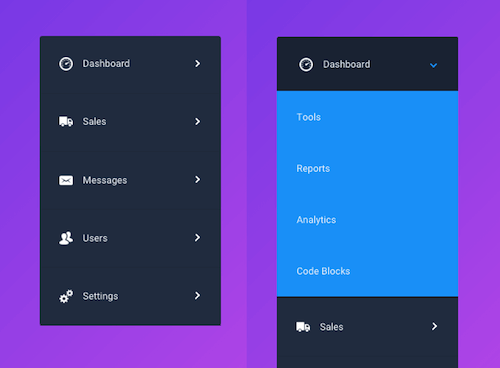
Task: Click the Dashboard gauge icon in left menu
Action: click(66, 64)
